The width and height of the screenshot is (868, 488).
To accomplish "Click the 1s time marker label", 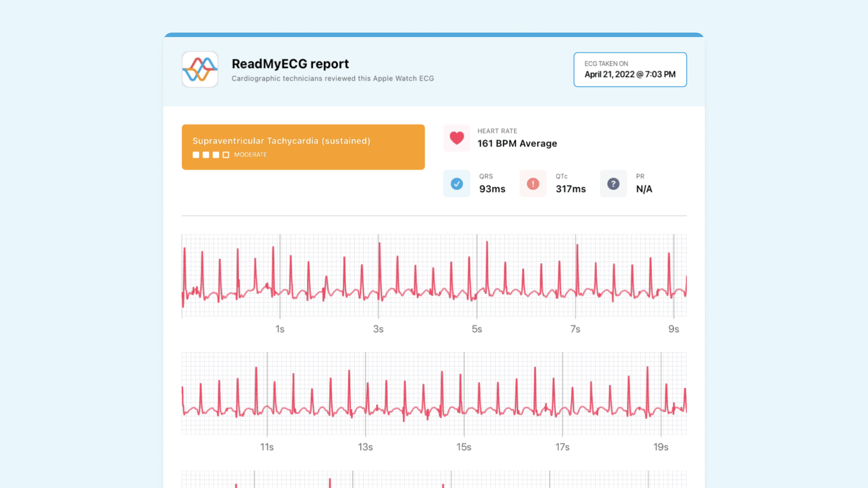I will (280, 329).
